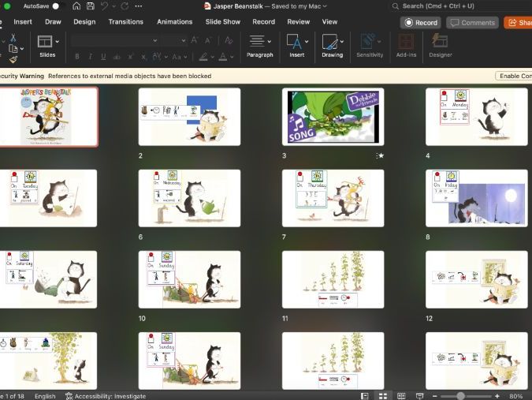
Task: Click the Format Painter brush icon
Action: (x=13, y=59)
